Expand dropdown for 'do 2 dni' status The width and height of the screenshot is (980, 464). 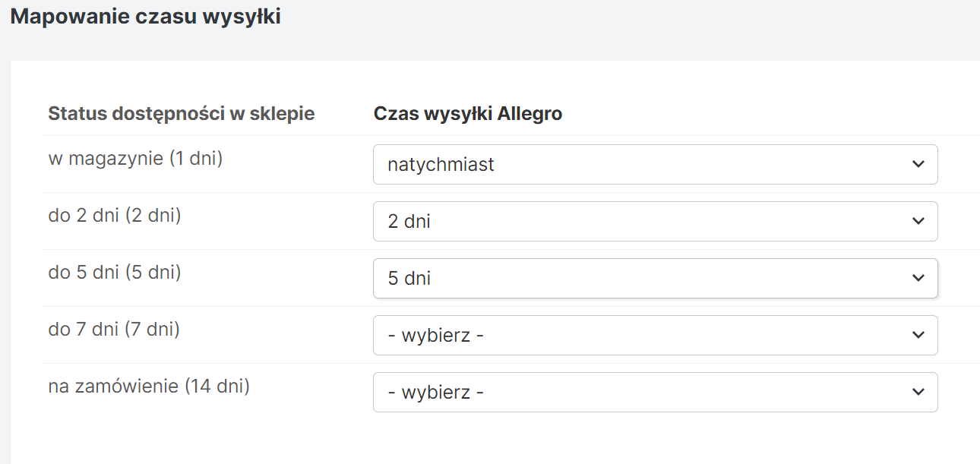pos(655,221)
